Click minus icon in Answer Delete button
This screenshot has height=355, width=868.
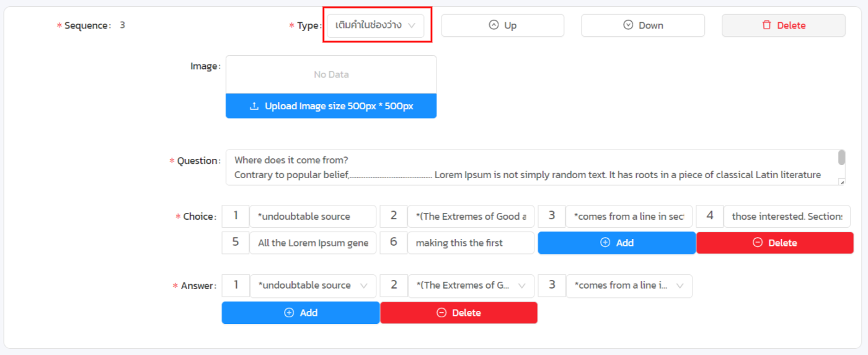(441, 313)
